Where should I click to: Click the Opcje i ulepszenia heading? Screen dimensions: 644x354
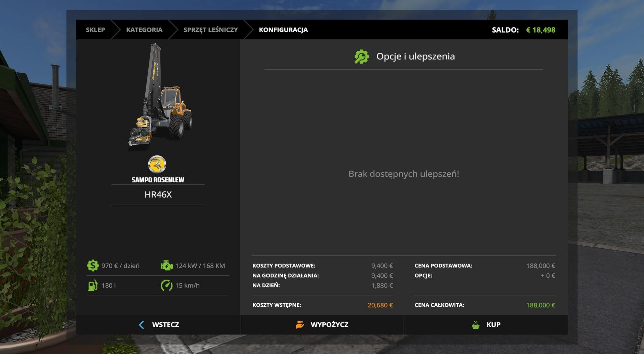[415, 56]
